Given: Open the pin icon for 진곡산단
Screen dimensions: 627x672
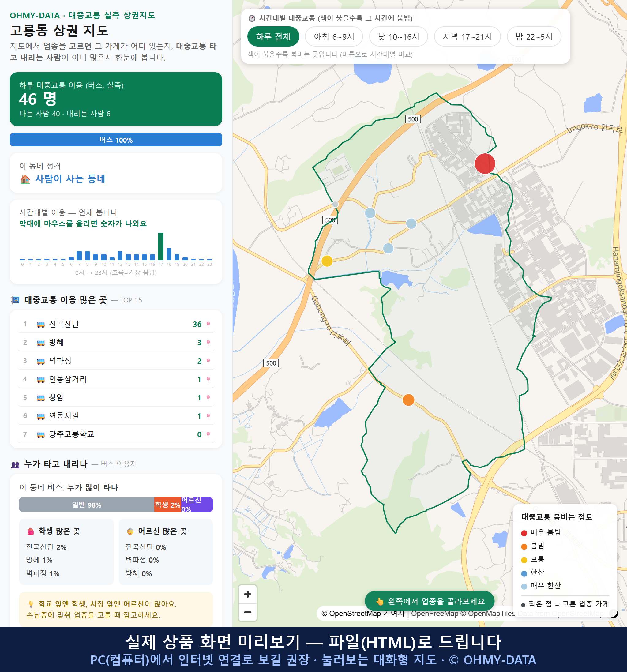Looking at the screenshot, I should (x=208, y=324).
